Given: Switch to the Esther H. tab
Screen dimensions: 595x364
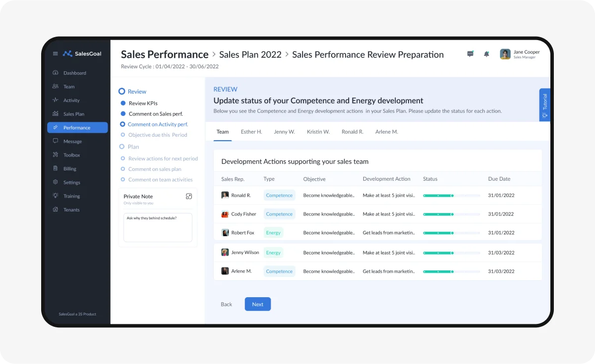Looking at the screenshot, I should [x=251, y=132].
